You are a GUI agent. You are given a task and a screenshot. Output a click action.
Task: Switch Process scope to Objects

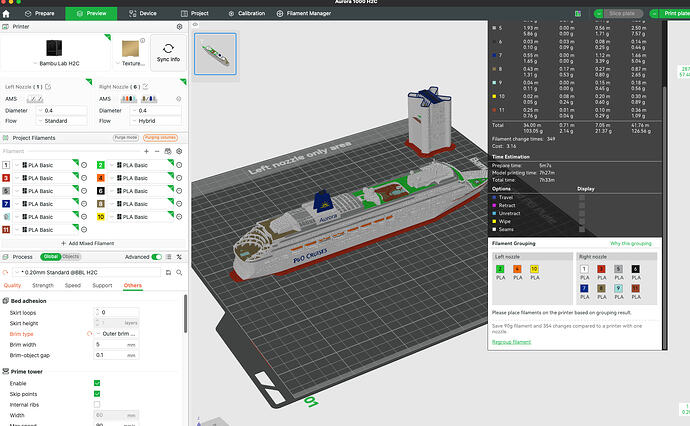(71, 257)
